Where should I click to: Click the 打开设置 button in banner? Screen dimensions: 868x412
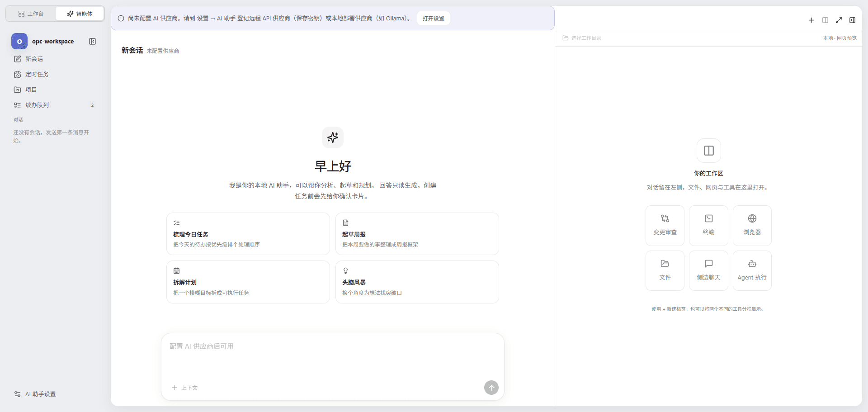(433, 18)
